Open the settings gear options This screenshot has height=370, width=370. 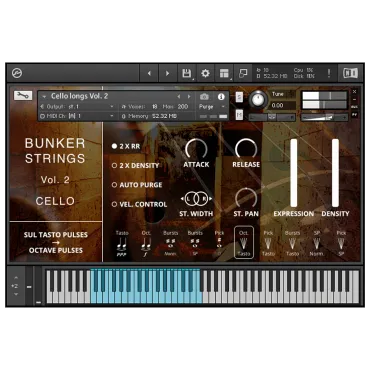(x=205, y=73)
